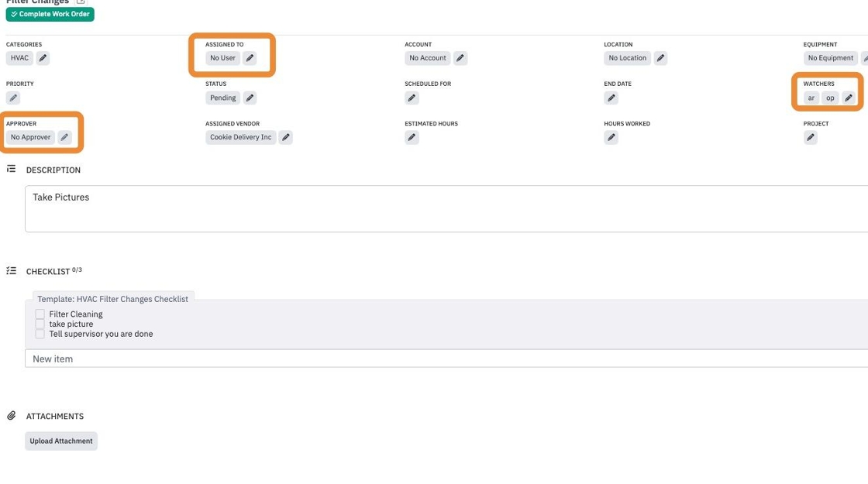Check the Filter Cleaning checkbox
The height and width of the screenshot is (484, 868).
[40, 314]
